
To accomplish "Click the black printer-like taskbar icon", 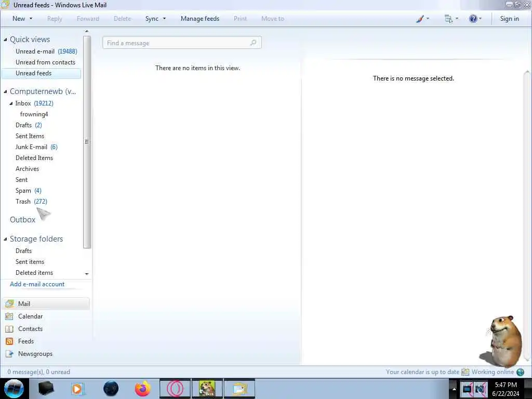I will [x=46, y=389].
